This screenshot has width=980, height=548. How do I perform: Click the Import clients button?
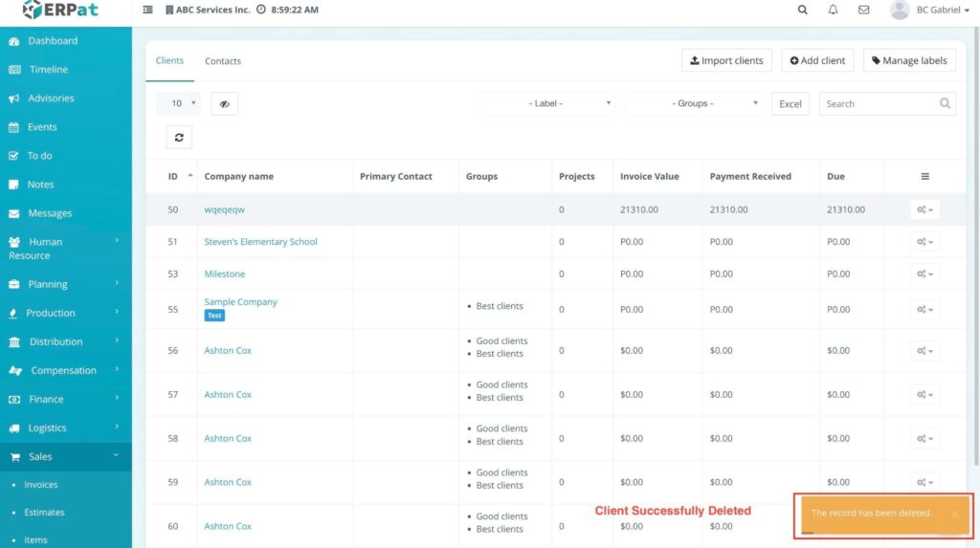pos(726,60)
